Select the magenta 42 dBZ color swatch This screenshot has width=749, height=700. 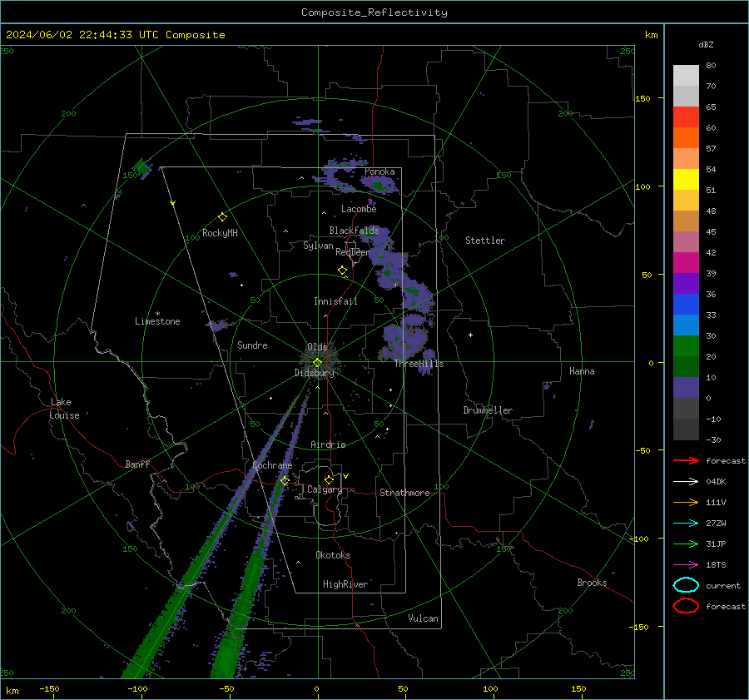(x=686, y=262)
